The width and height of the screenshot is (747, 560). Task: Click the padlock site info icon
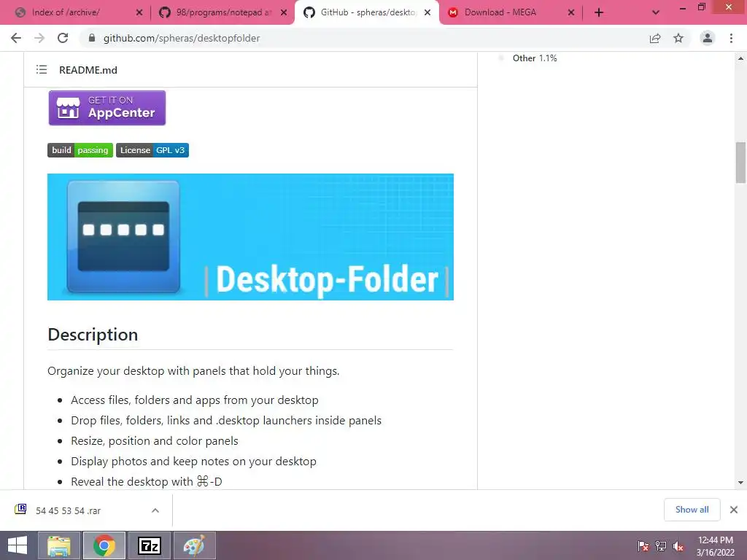point(92,38)
